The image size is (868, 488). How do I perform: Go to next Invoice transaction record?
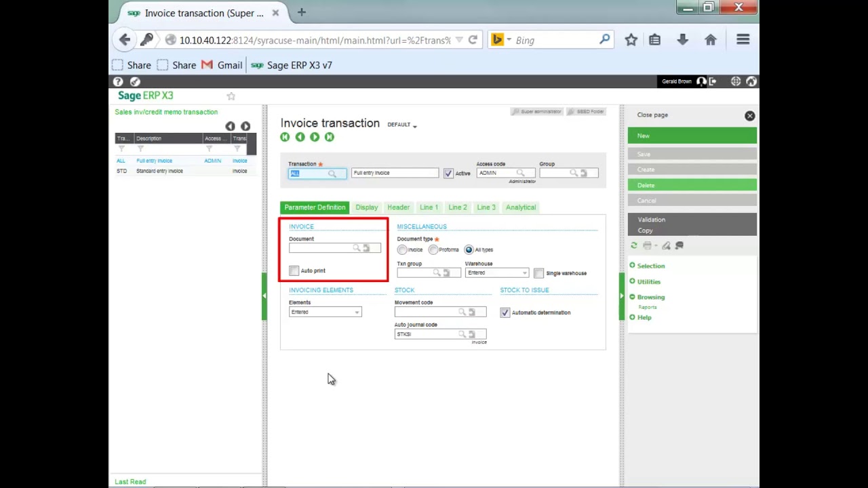[x=315, y=137]
